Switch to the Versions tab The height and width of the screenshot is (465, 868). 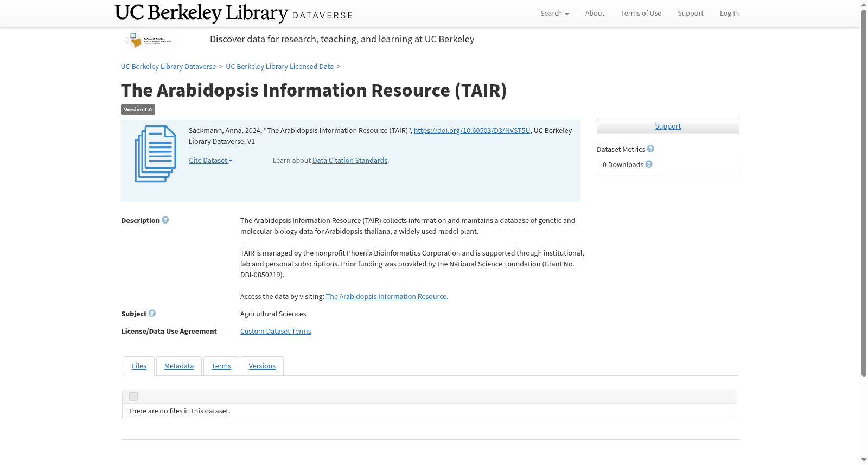pos(262,366)
